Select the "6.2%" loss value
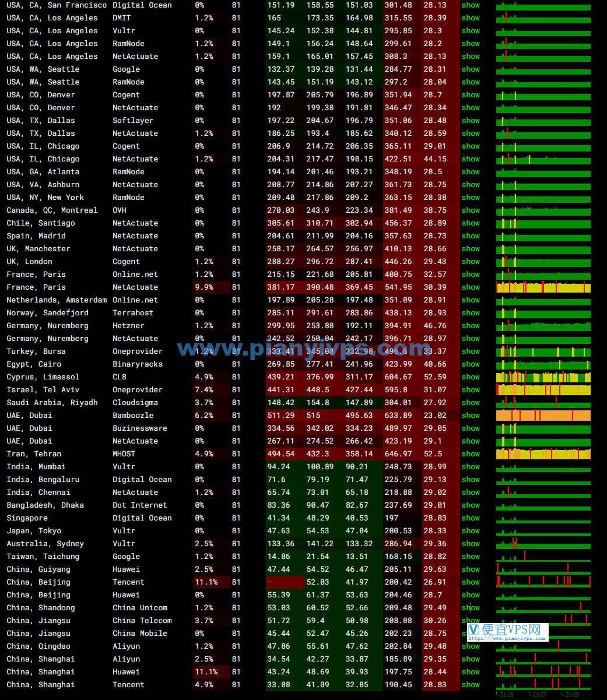The height and width of the screenshot is (700, 607). 204,416
